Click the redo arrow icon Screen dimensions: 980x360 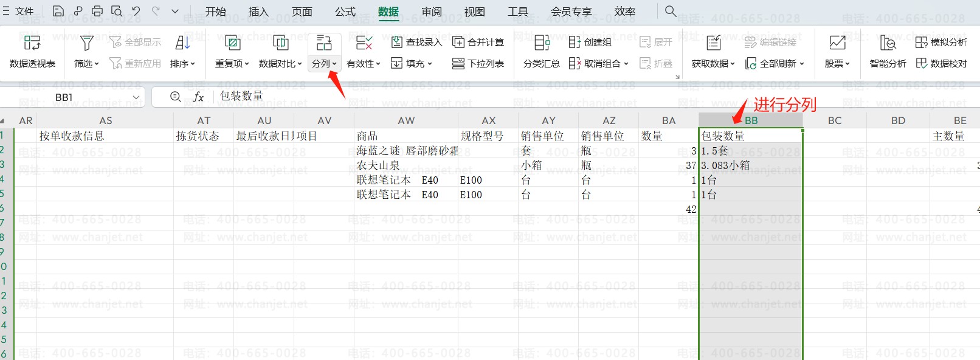[x=156, y=11]
